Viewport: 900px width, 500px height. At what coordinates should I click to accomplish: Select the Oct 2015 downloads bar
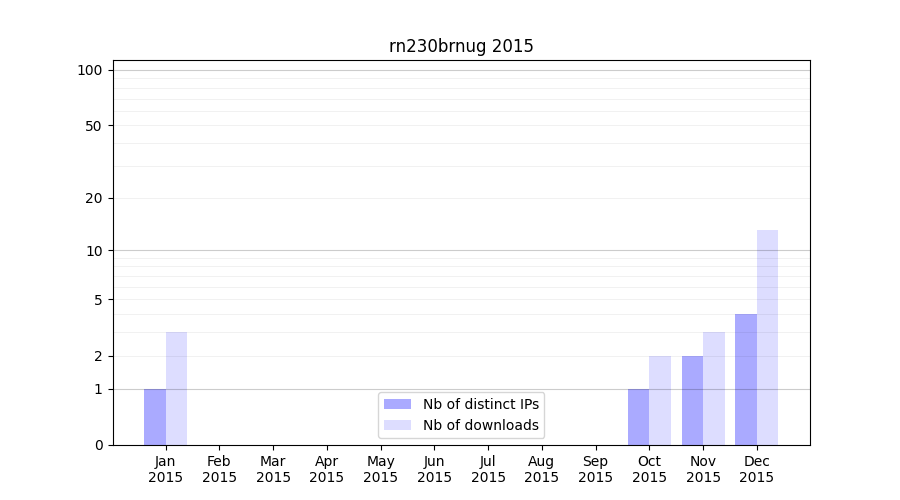pyautogui.click(x=660, y=401)
